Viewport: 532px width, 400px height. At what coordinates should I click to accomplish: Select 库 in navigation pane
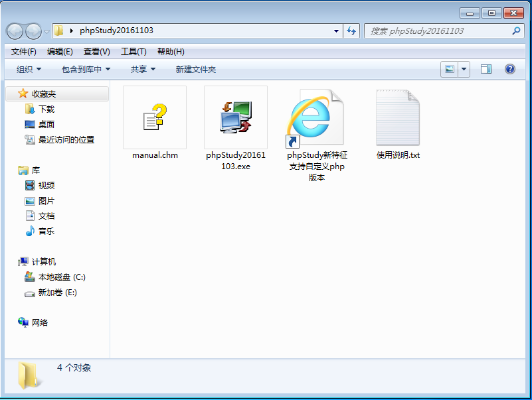36,170
